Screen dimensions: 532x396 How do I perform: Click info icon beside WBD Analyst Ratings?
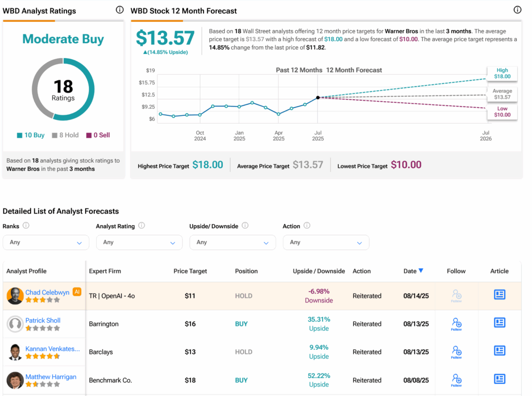[119, 10]
